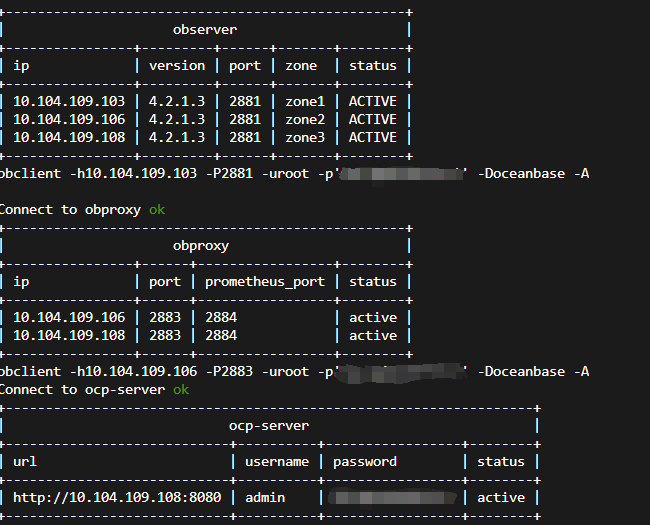Click the obclient -P2881 command line

(x=294, y=174)
